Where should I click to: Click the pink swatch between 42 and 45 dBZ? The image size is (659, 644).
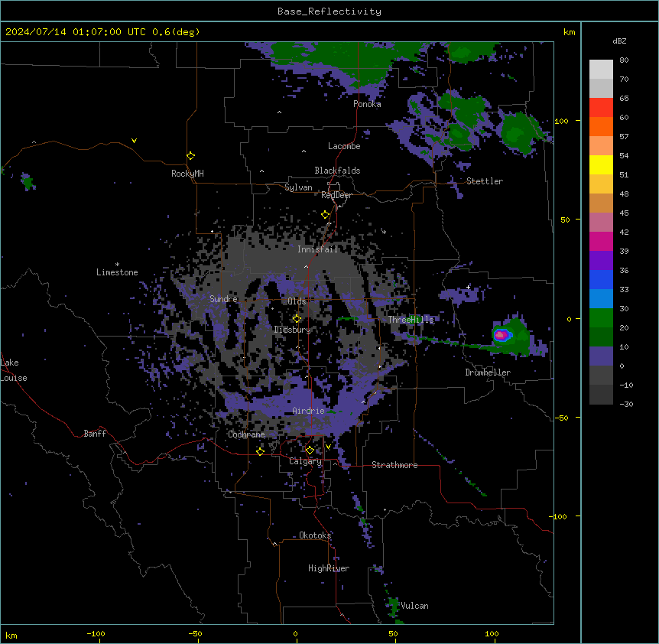(601, 222)
